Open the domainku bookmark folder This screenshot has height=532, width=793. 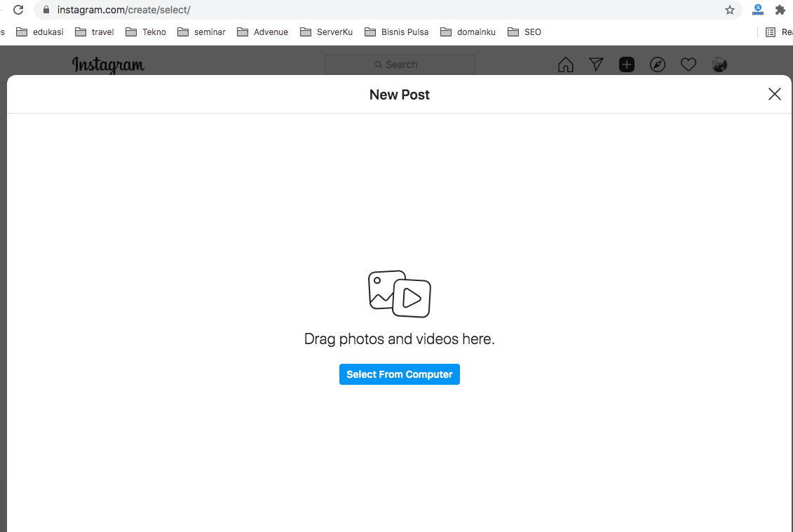coord(468,32)
